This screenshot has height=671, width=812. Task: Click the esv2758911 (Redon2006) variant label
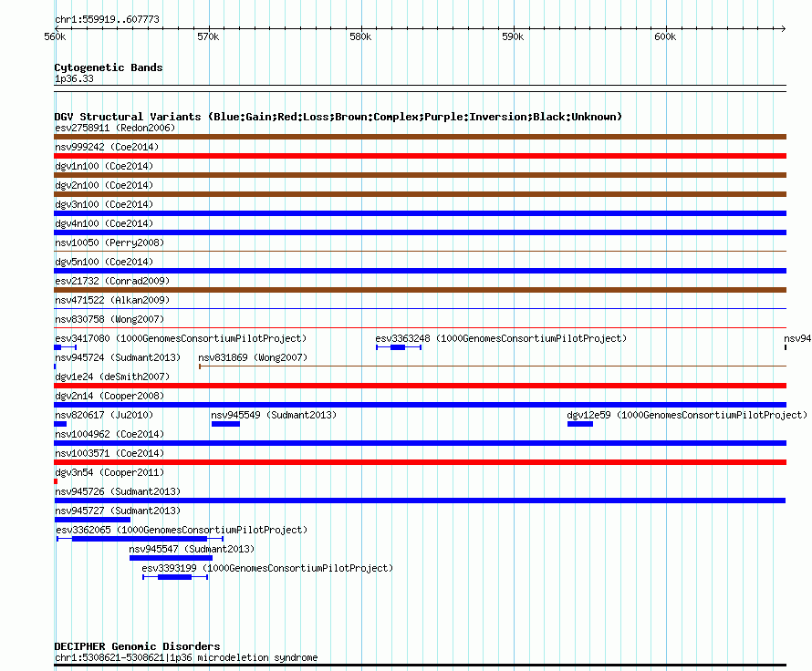(x=115, y=128)
